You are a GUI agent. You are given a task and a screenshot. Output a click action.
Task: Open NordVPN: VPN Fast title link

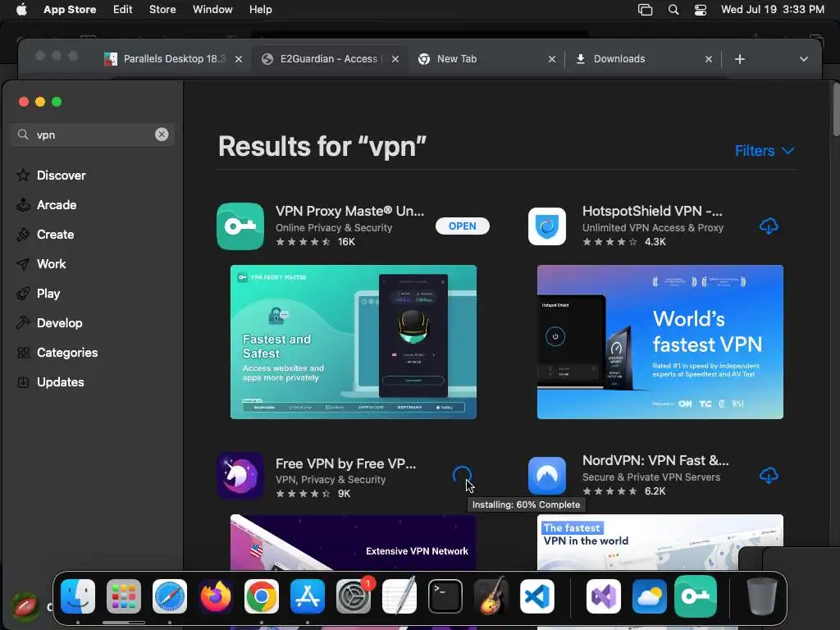(x=655, y=460)
